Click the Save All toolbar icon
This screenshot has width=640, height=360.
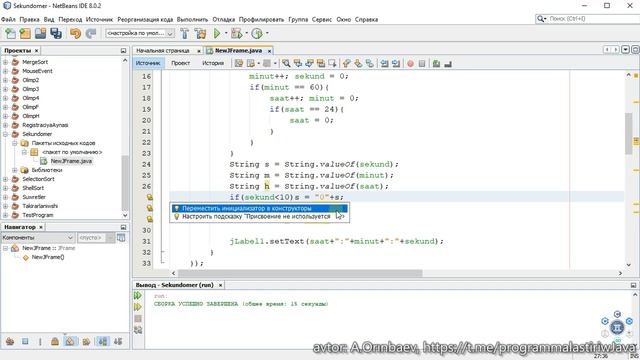pos(56,33)
